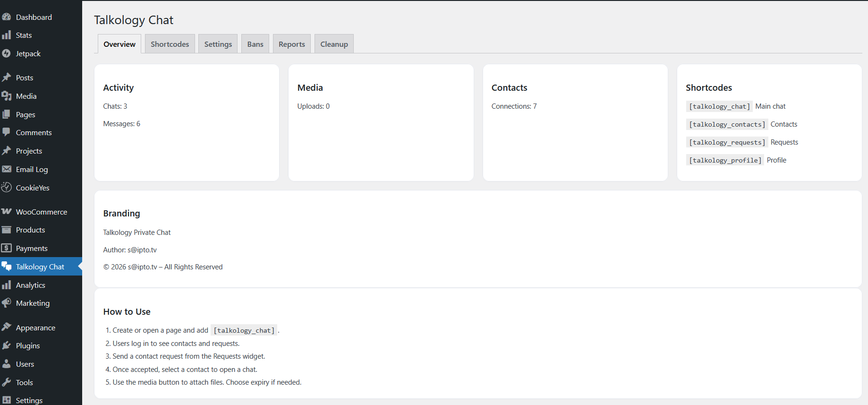Open the Analytics menu item
The width and height of the screenshot is (868, 405).
click(31, 285)
